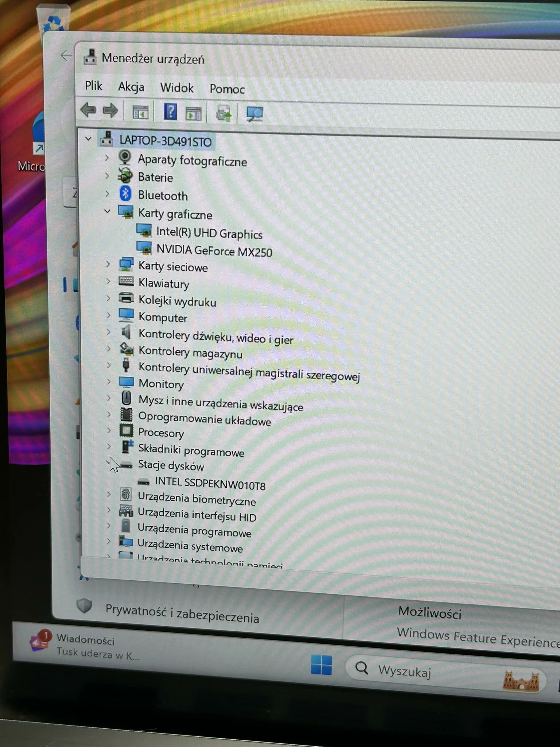Open Prywatność i zabezpieczenia in Settings window
The width and height of the screenshot is (560, 747).
pyautogui.click(x=182, y=614)
